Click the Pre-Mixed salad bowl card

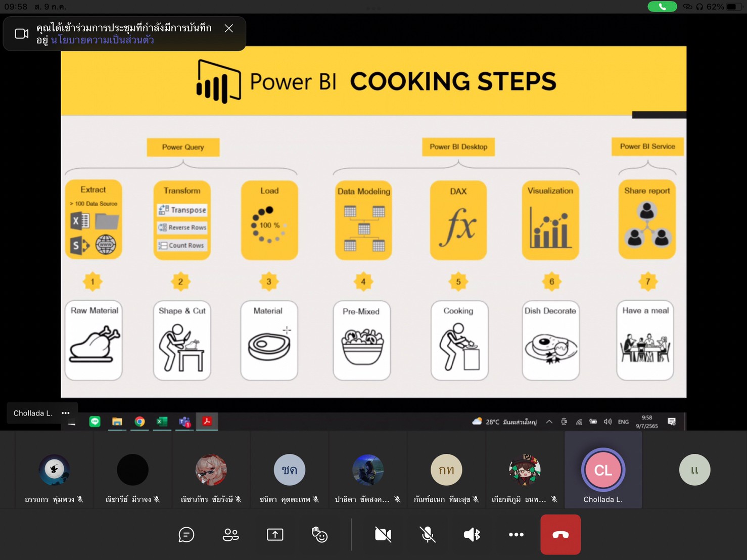point(362,340)
